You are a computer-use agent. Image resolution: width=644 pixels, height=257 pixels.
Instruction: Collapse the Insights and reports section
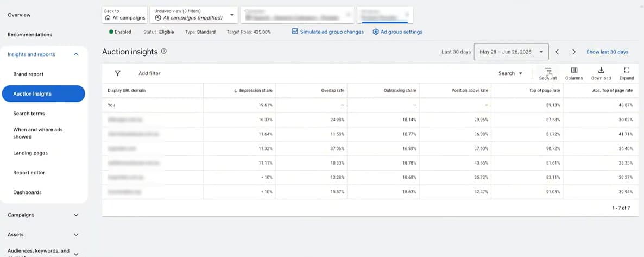76,54
